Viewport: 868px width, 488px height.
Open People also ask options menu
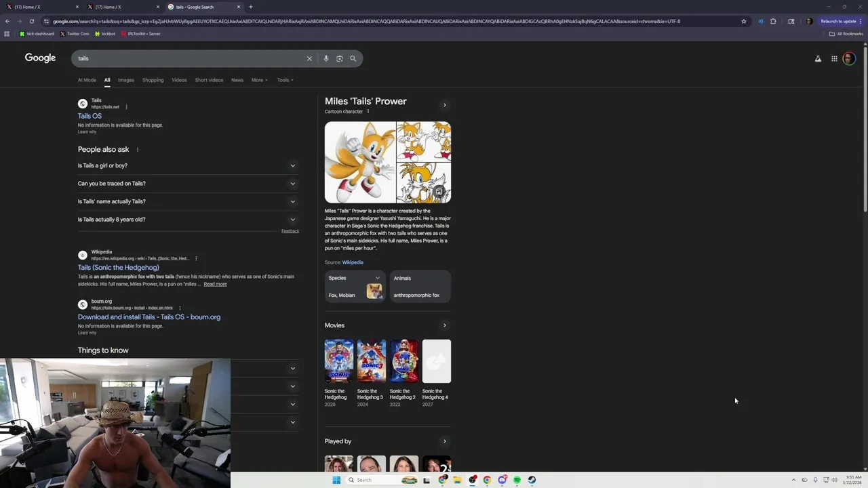(x=137, y=150)
